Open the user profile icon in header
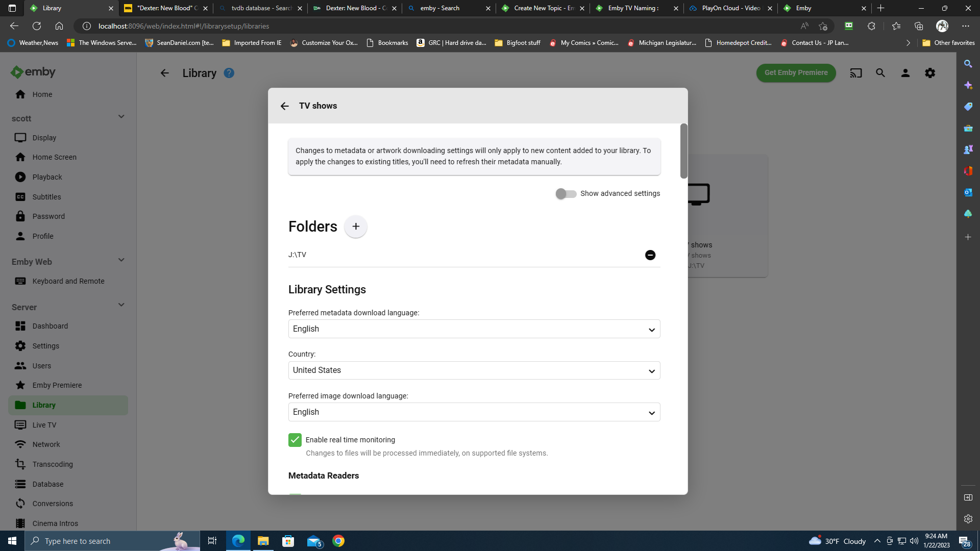 tap(905, 73)
